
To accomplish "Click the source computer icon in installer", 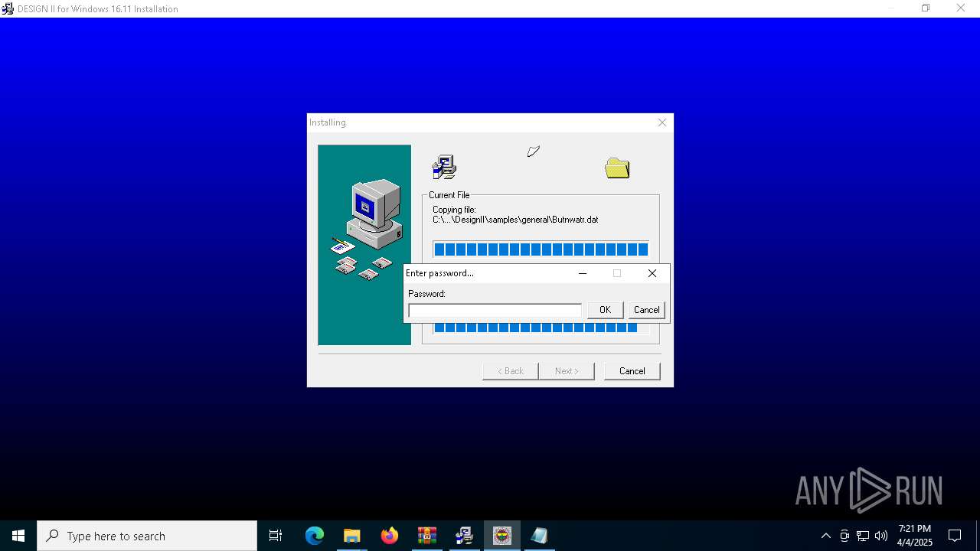I will coord(444,167).
